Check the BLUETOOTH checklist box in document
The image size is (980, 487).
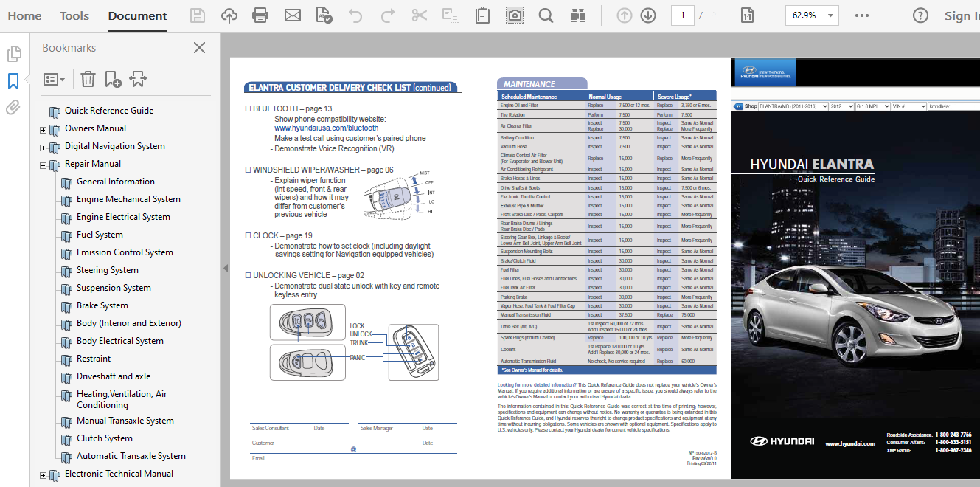click(x=249, y=108)
